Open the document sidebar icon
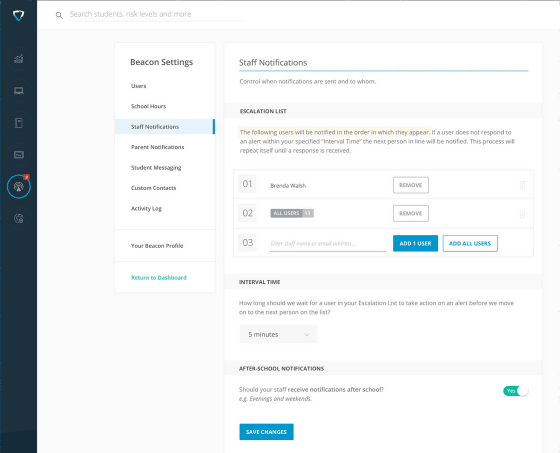 click(x=19, y=123)
